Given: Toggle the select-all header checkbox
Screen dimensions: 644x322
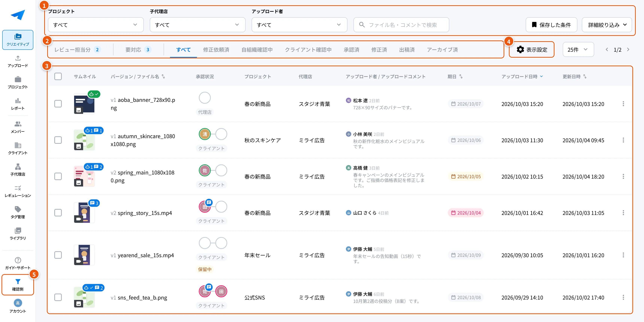Looking at the screenshot, I should (58, 76).
